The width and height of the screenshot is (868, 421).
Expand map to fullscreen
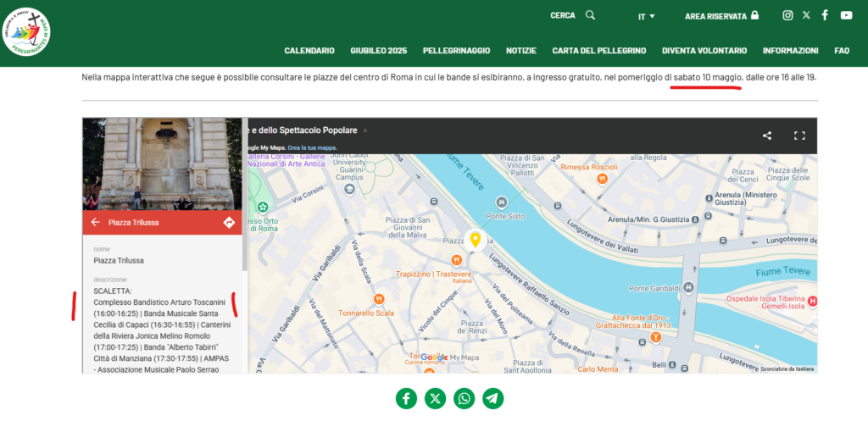[799, 136]
